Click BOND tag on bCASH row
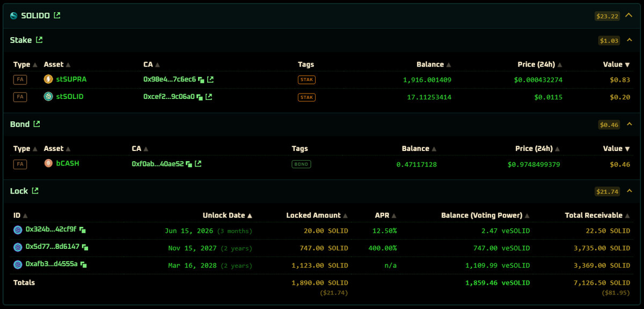The image size is (644, 309). point(302,164)
